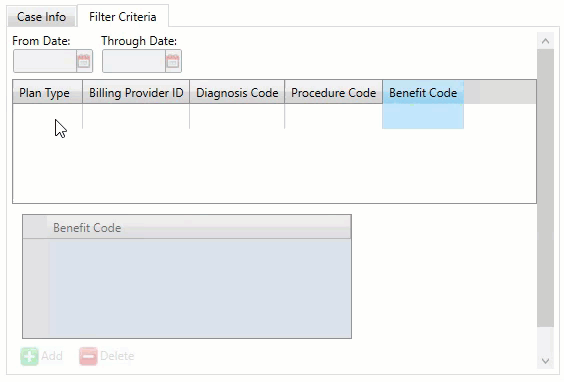Select the Filter Criteria tab

123,17
